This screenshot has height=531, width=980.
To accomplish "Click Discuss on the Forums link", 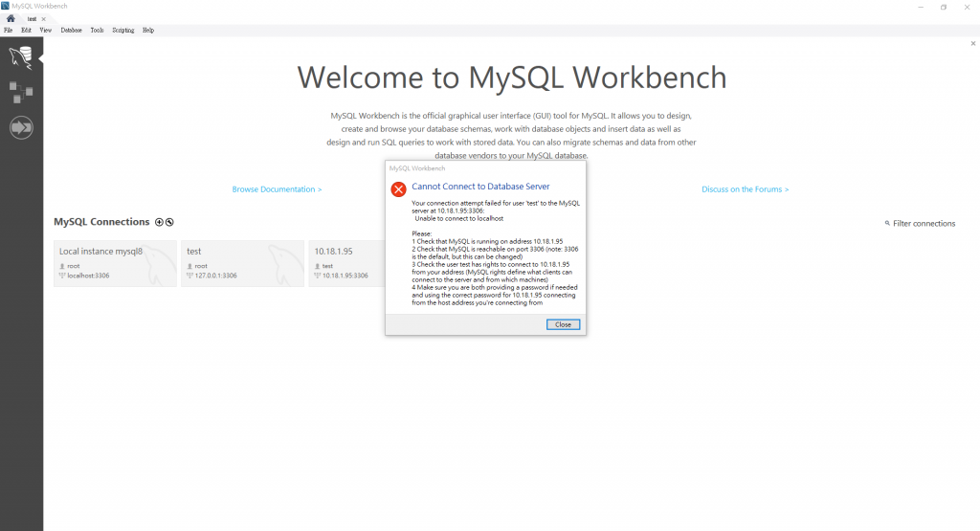I will click(x=745, y=189).
